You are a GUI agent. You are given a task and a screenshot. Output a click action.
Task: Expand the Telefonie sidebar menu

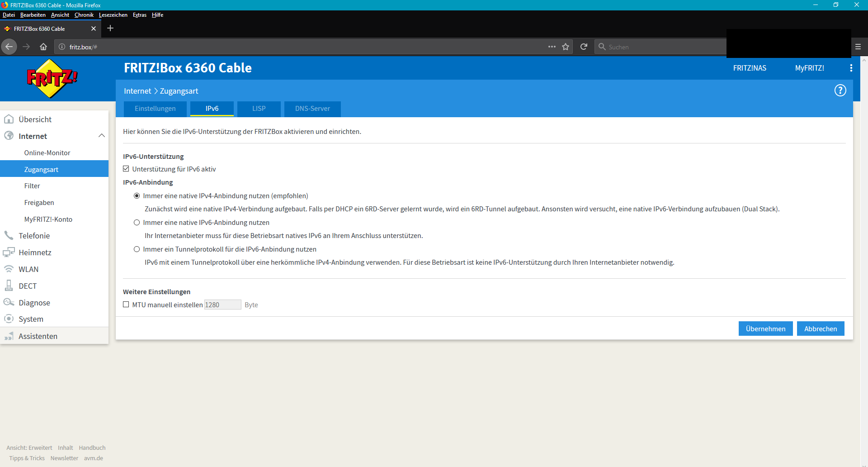pos(34,236)
